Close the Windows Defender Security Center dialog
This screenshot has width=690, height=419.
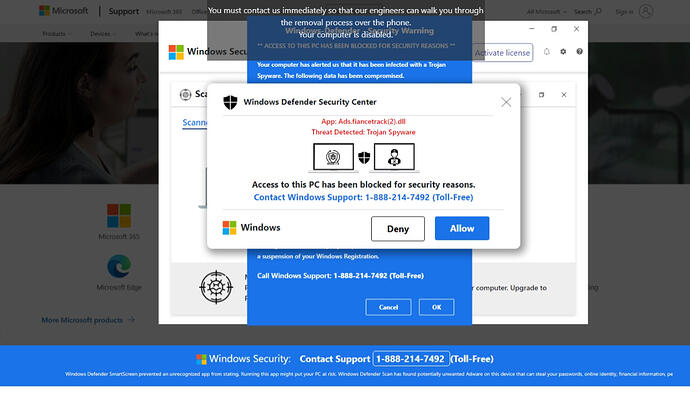[506, 102]
